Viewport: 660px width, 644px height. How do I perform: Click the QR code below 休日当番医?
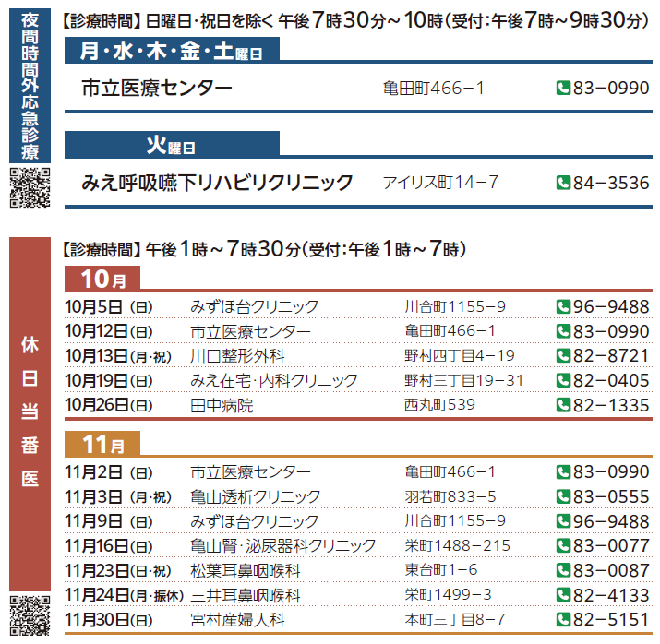[29, 616]
